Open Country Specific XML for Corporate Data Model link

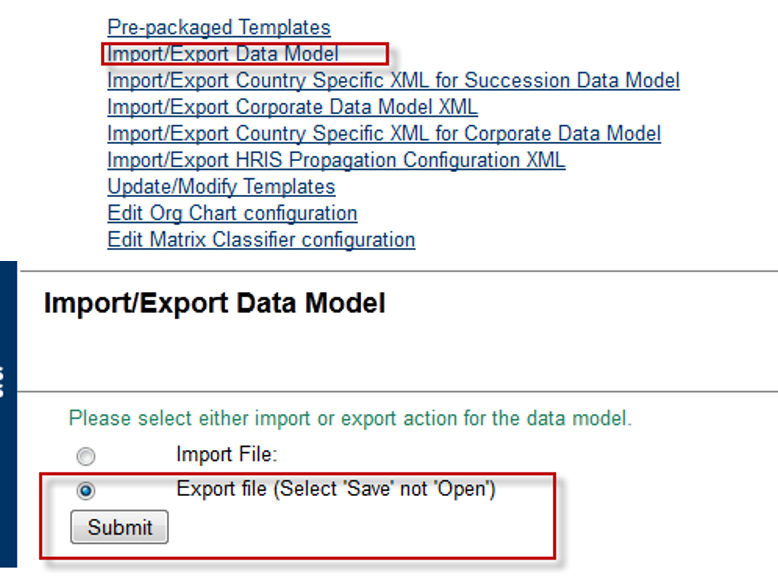click(x=384, y=133)
